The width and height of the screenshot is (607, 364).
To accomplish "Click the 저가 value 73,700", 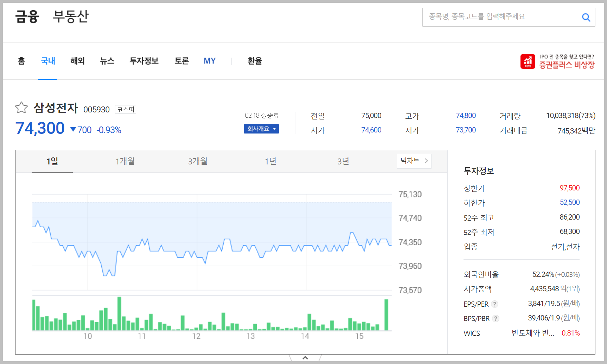I will point(466,130).
